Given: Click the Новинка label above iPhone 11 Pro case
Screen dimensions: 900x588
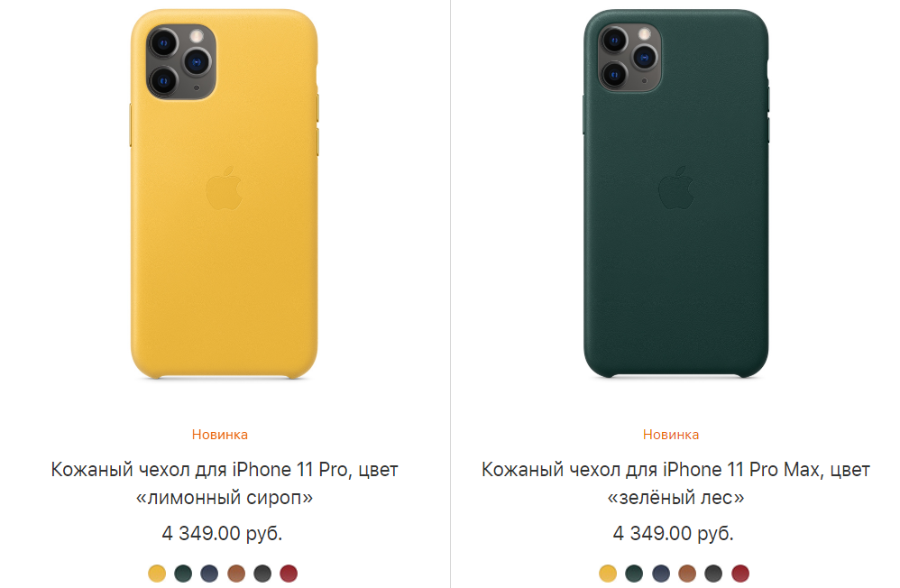Looking at the screenshot, I should 220,435.
